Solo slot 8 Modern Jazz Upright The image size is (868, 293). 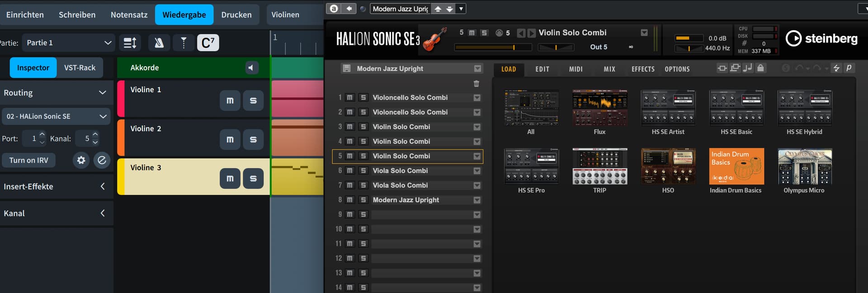(363, 200)
